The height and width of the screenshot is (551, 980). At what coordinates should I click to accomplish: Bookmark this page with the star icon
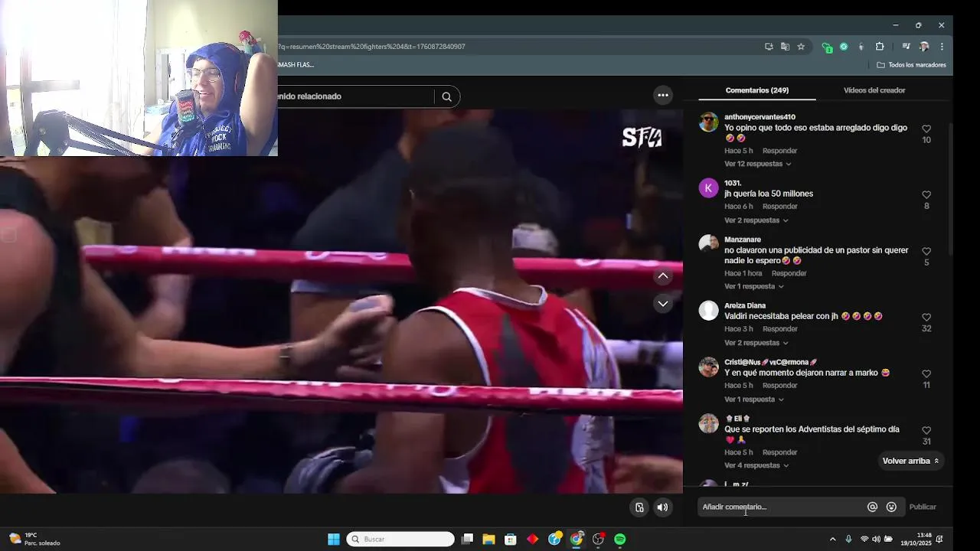(x=801, y=47)
